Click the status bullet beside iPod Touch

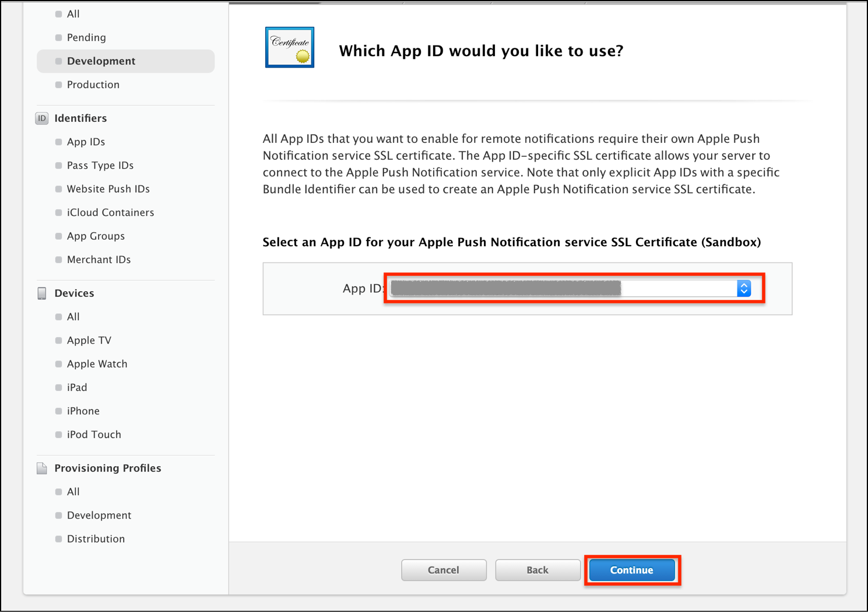coord(58,434)
